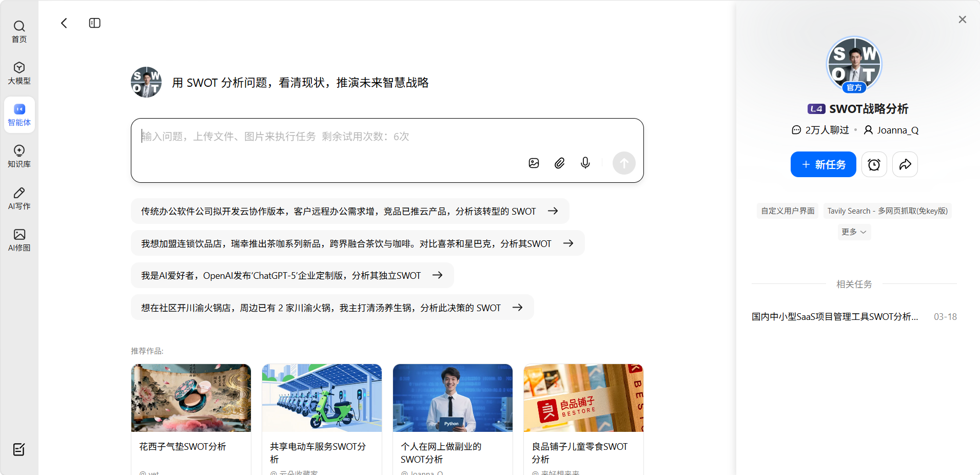Click the share arrow icon

point(905,164)
